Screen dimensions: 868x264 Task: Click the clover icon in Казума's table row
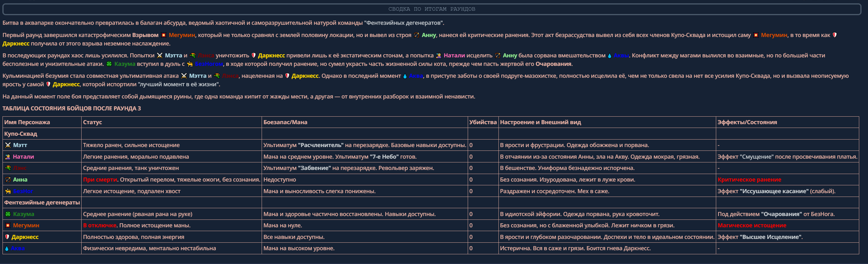[x=8, y=214]
